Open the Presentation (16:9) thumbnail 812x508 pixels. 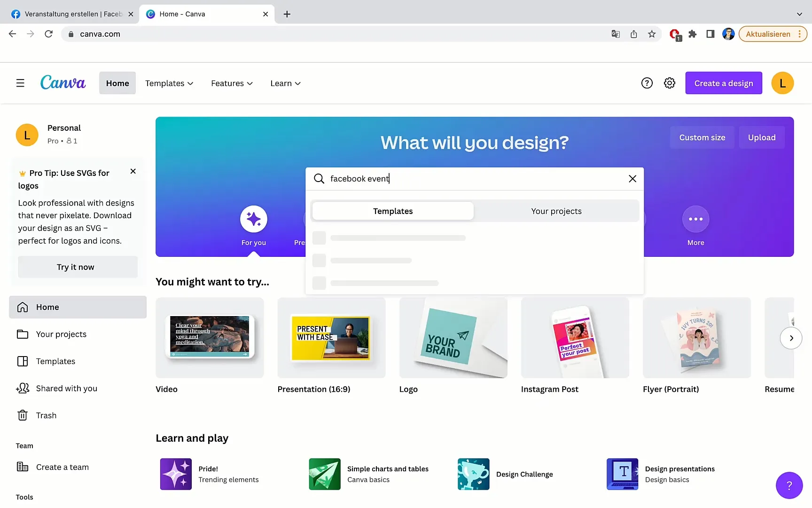pos(331,338)
